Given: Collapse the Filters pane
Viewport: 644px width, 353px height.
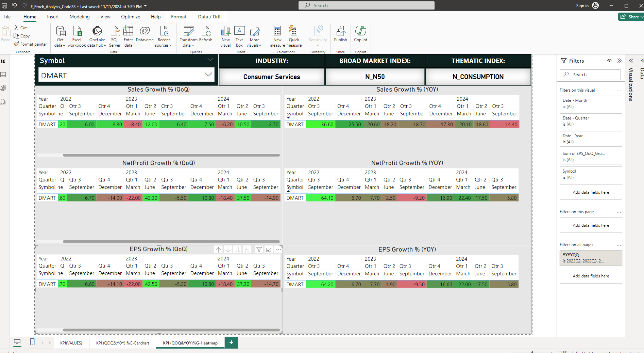Looking at the screenshot, I should coord(620,61).
